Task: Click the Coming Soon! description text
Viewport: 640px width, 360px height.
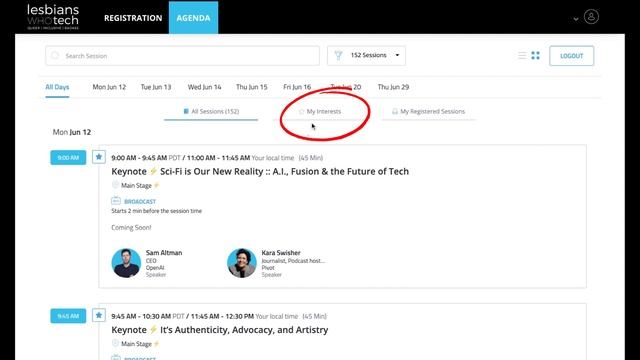Action: [x=131, y=228]
